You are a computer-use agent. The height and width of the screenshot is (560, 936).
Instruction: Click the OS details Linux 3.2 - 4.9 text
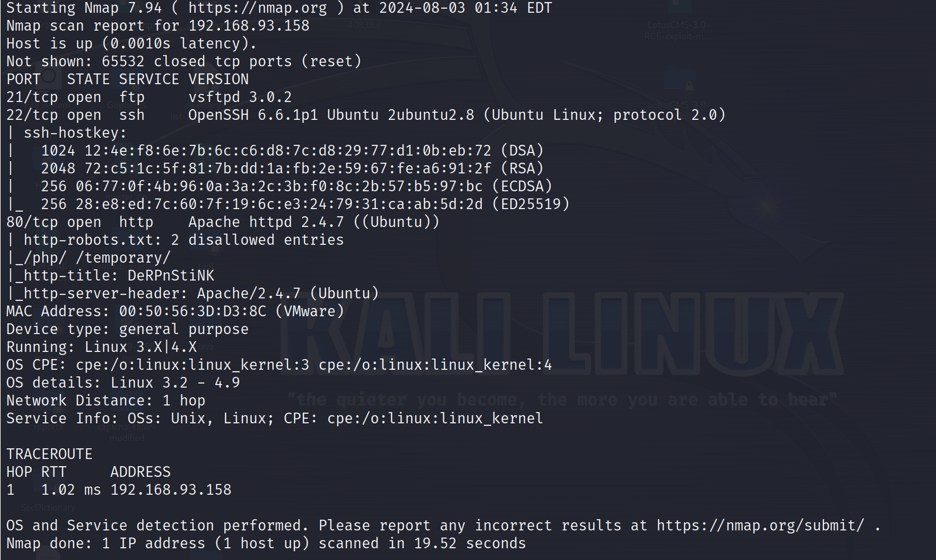[x=175, y=383]
